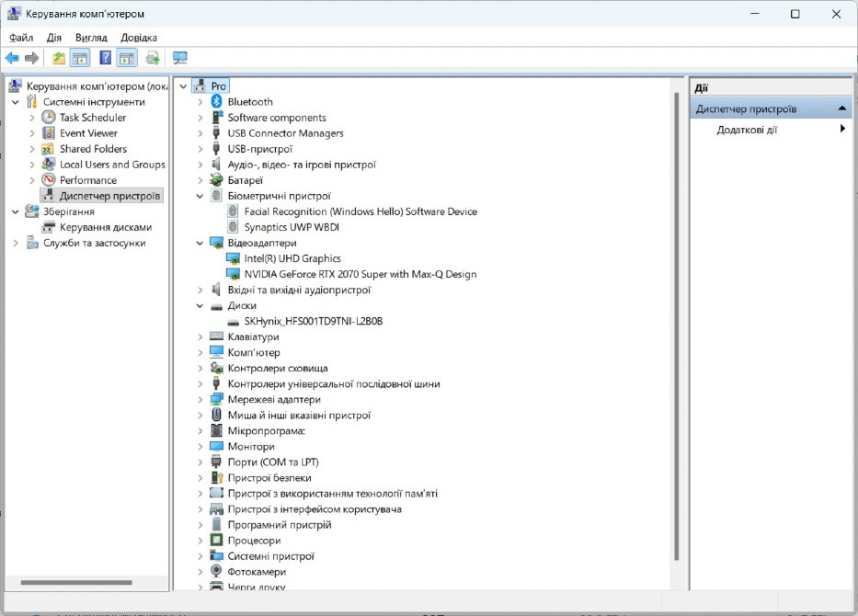Screen dimensions: 858x616
Task: Expand the Клавіатури category
Action: 200,337
